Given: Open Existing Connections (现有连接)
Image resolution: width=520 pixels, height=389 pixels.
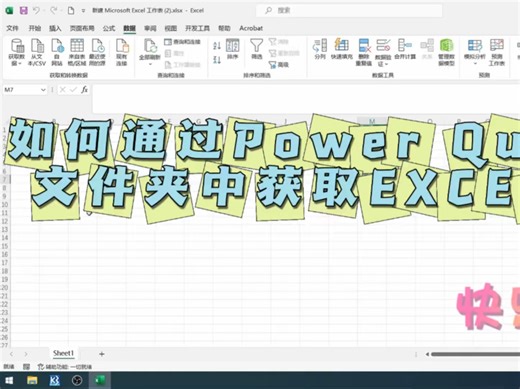Looking at the screenshot, I should pos(122,52).
